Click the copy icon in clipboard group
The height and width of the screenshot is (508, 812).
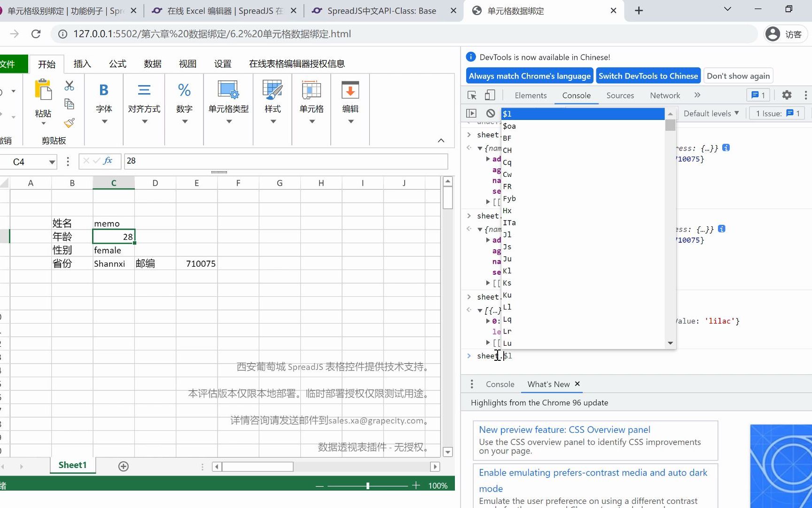point(69,104)
